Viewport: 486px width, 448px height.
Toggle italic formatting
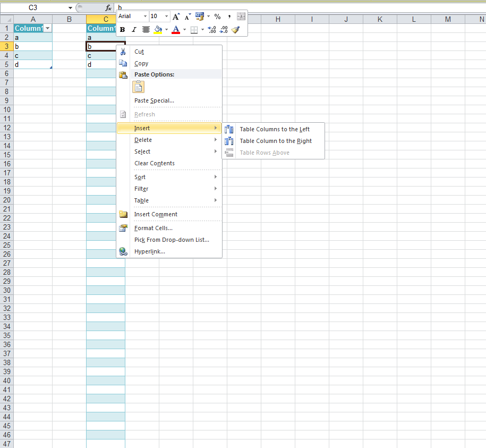(x=133, y=29)
